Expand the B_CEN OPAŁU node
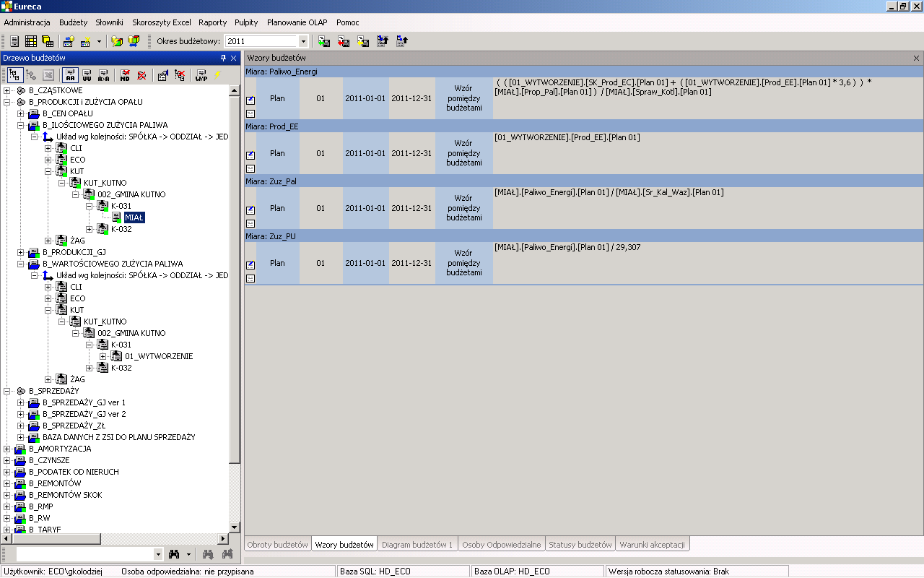The height and width of the screenshot is (578, 924). point(21,113)
